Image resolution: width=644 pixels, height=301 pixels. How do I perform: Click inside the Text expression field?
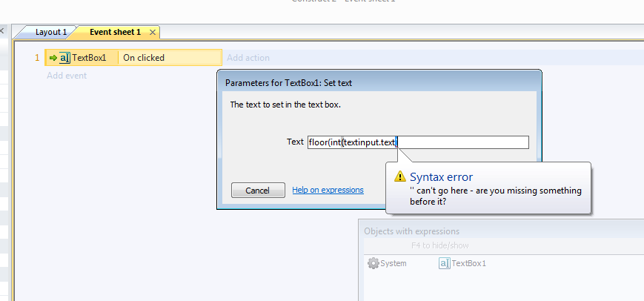(x=418, y=142)
